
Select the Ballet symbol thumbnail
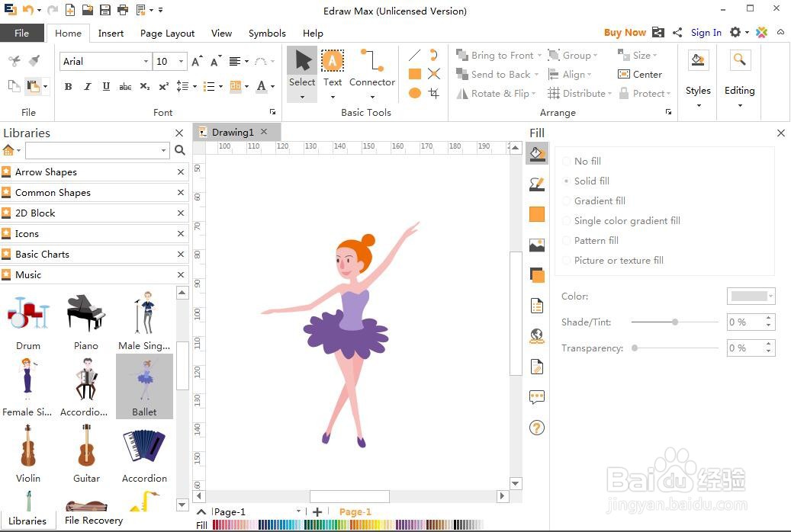click(x=144, y=386)
